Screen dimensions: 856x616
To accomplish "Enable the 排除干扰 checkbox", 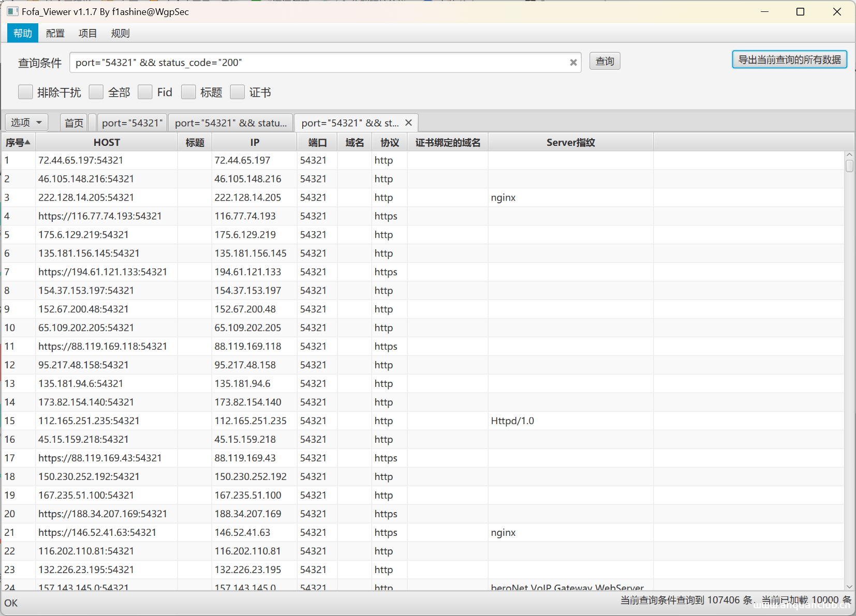I will 25,92.
